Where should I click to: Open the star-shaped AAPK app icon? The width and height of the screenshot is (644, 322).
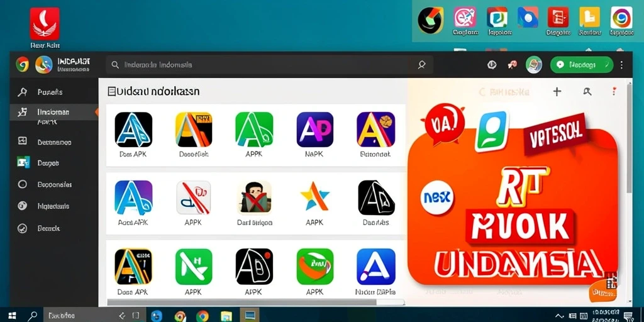314,197
